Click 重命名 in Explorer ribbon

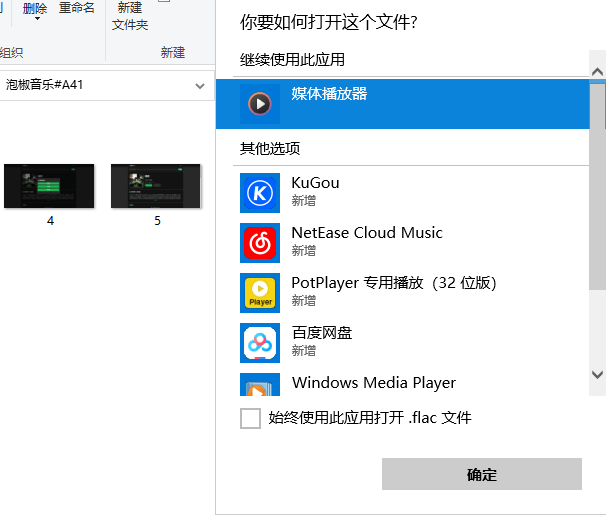coord(77,7)
